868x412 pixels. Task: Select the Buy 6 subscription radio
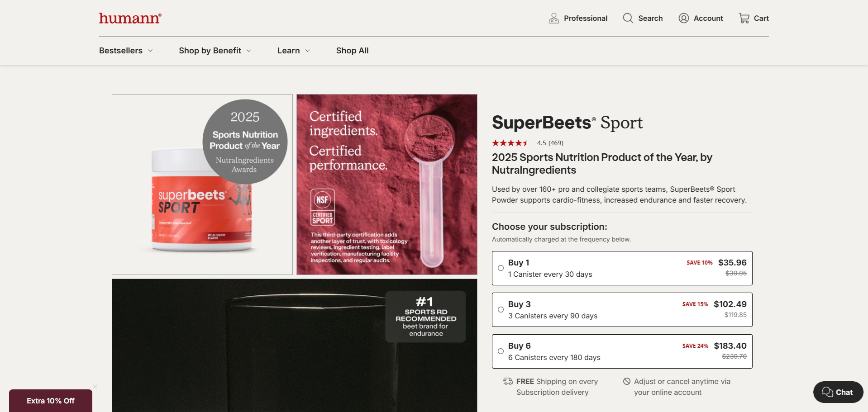click(x=501, y=351)
